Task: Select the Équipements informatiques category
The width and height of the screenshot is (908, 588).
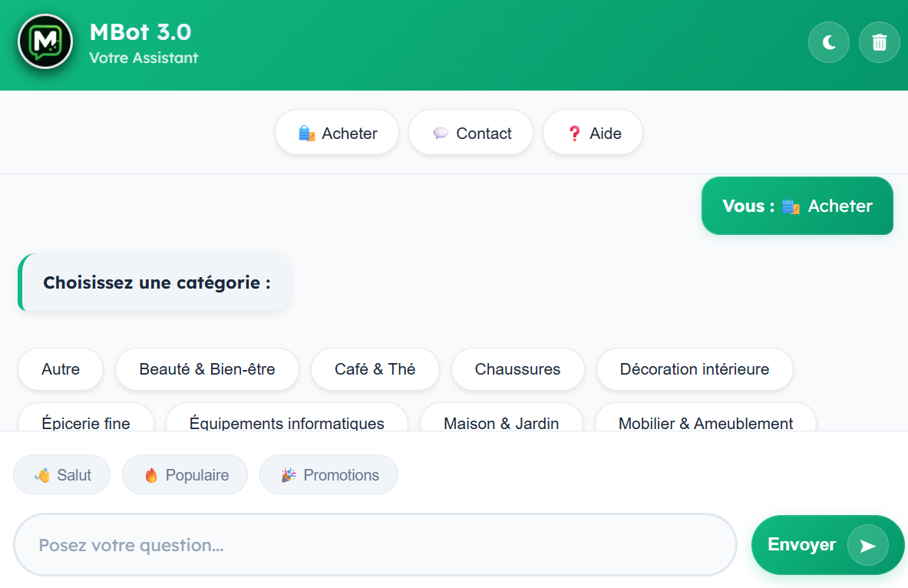Action: pos(286,421)
